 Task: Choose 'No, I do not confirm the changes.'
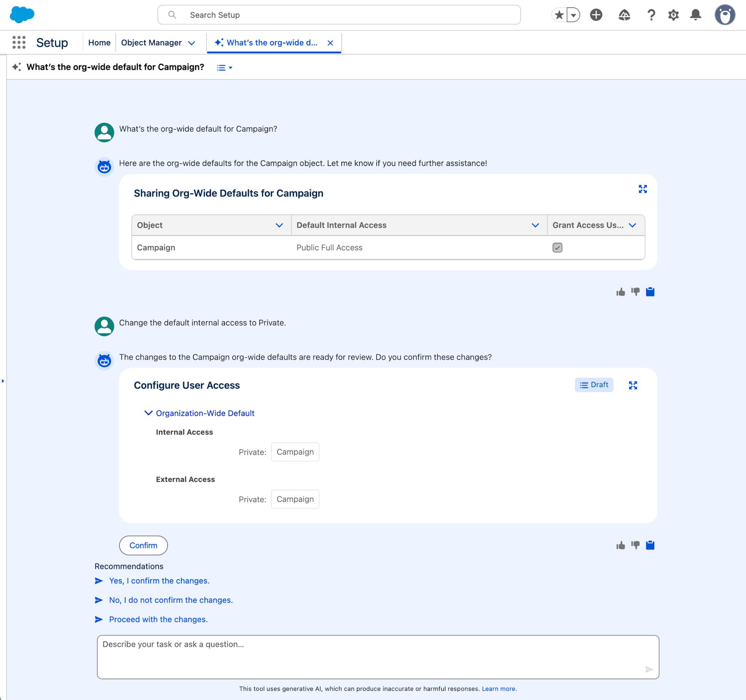[x=171, y=600]
